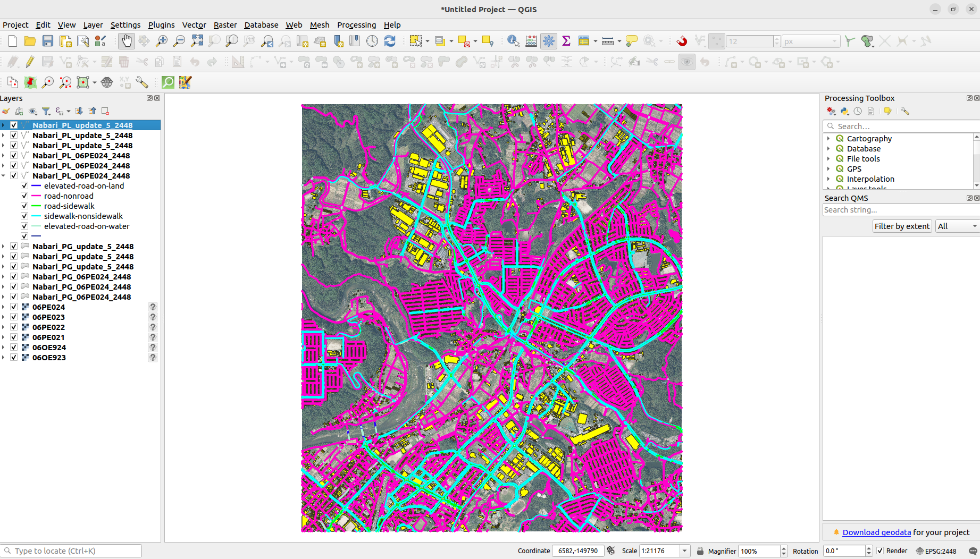Open the temporal controller clock icon

coord(372,41)
